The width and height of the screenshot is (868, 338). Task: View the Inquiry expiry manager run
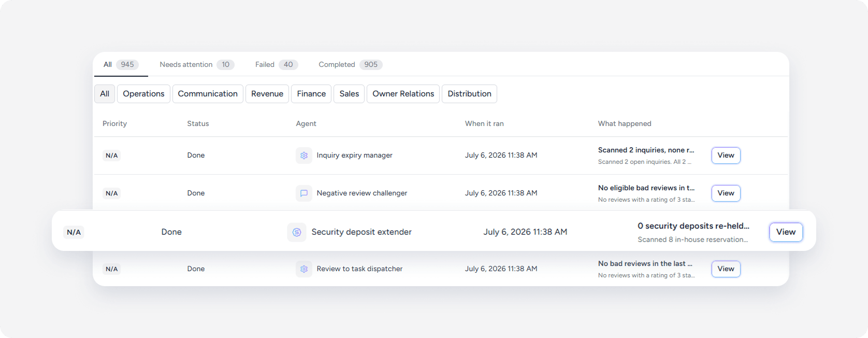[x=726, y=156]
